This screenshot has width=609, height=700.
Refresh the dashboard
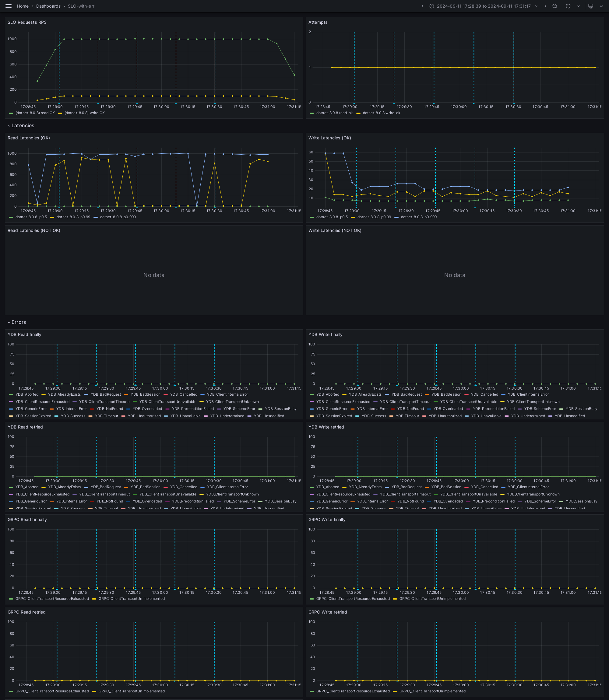point(568,6)
